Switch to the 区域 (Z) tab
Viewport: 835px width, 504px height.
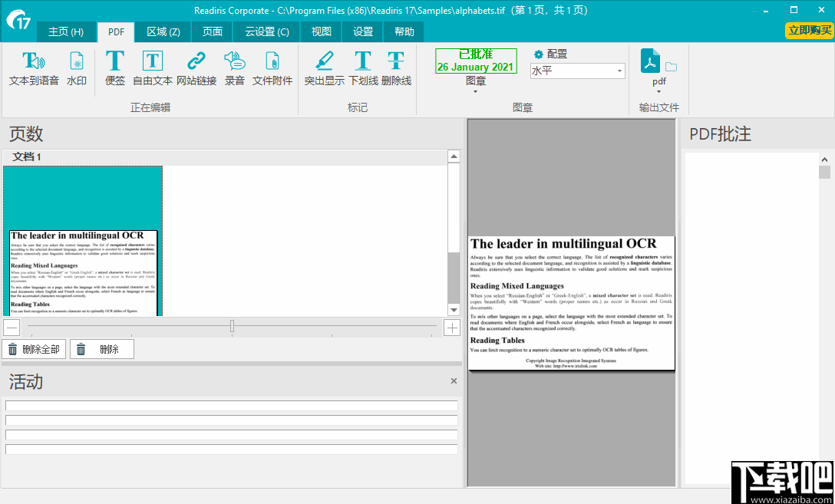163,32
